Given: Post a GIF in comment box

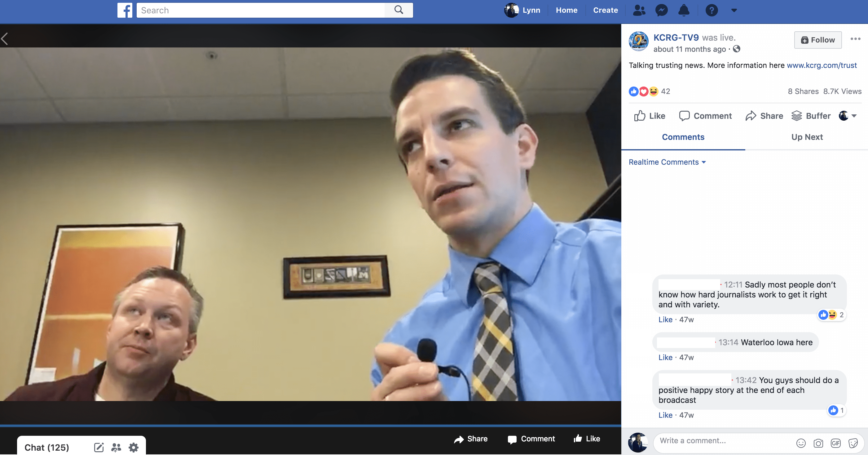Looking at the screenshot, I should coord(836,443).
